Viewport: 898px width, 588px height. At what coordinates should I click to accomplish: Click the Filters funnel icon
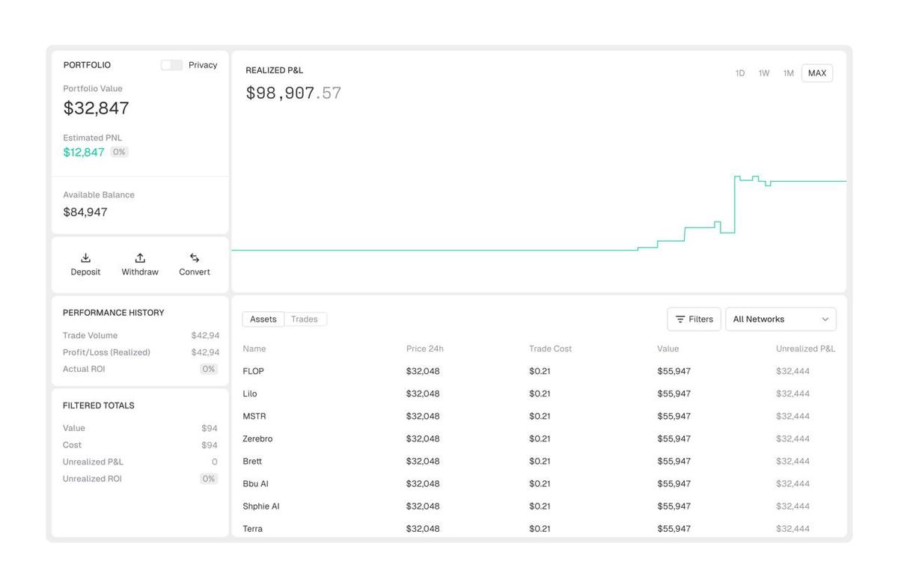click(x=680, y=319)
